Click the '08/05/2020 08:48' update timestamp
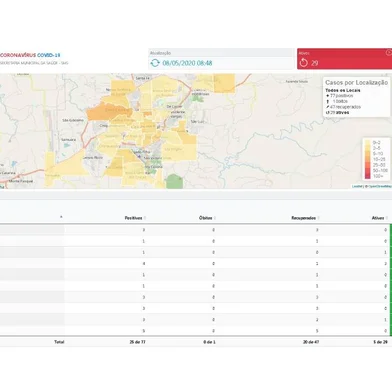The height and width of the screenshot is (392, 392). coord(187,63)
